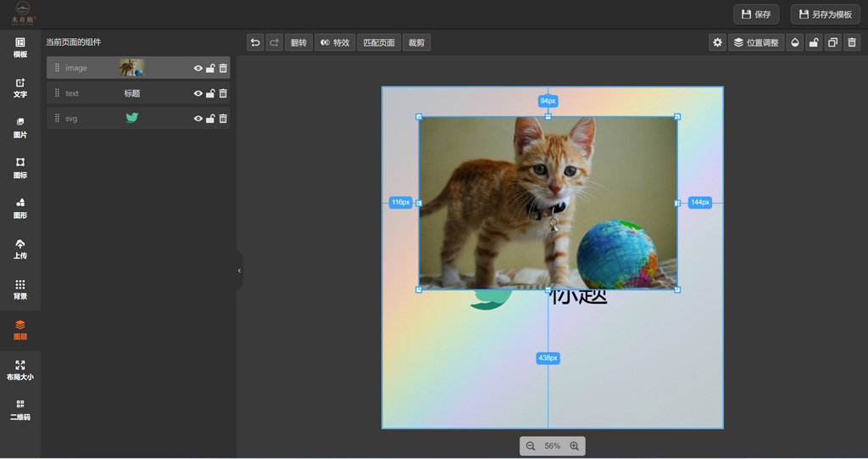Open the 布局大小 layout size panel

[x=20, y=371]
